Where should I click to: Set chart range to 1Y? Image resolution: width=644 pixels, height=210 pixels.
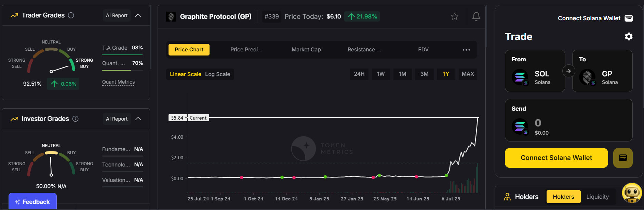(x=446, y=74)
